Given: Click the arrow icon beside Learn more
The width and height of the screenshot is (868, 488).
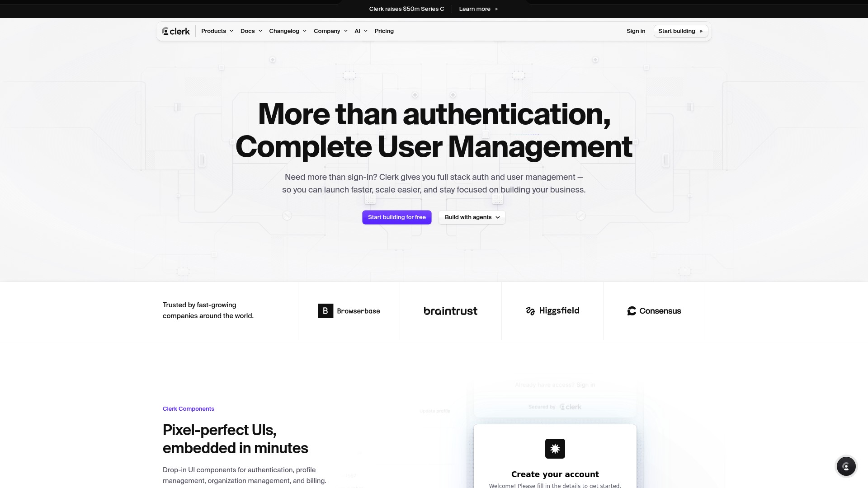Looking at the screenshot, I should [x=496, y=9].
